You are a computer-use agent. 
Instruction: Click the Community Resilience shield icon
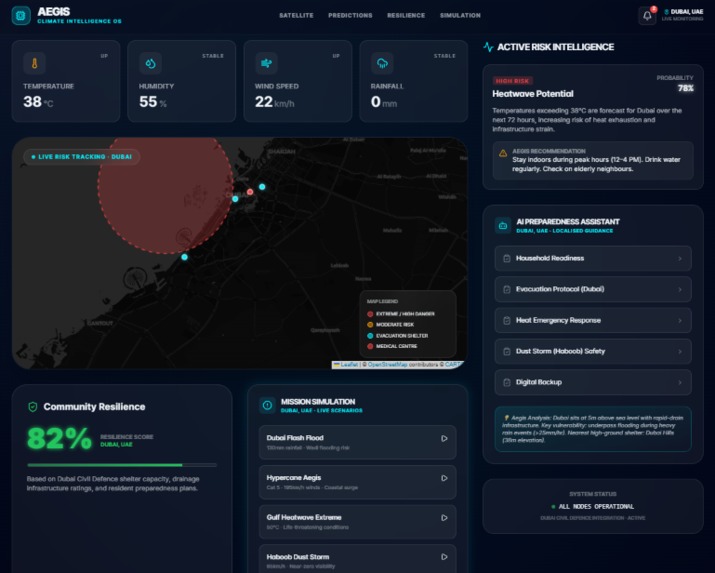(x=33, y=407)
